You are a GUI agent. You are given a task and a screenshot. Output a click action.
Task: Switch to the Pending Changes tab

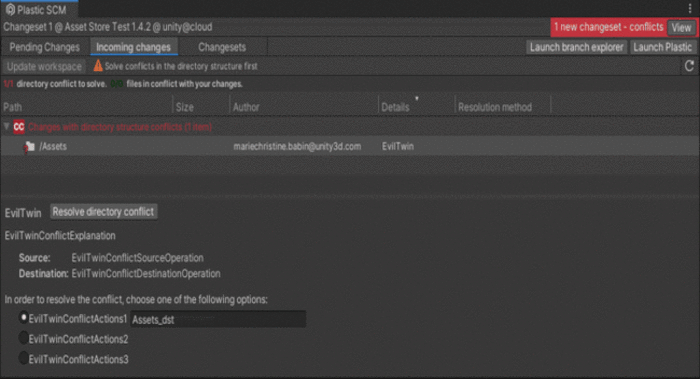[x=44, y=47]
